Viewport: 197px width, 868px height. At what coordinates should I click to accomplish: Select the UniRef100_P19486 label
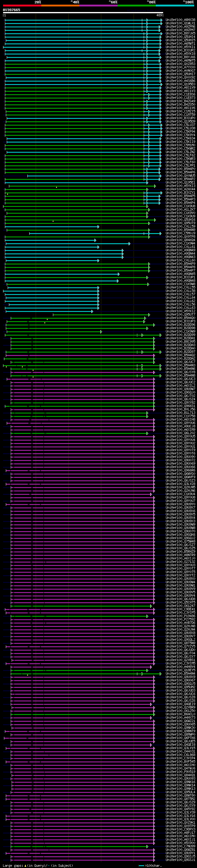pyautogui.click(x=180, y=616)
